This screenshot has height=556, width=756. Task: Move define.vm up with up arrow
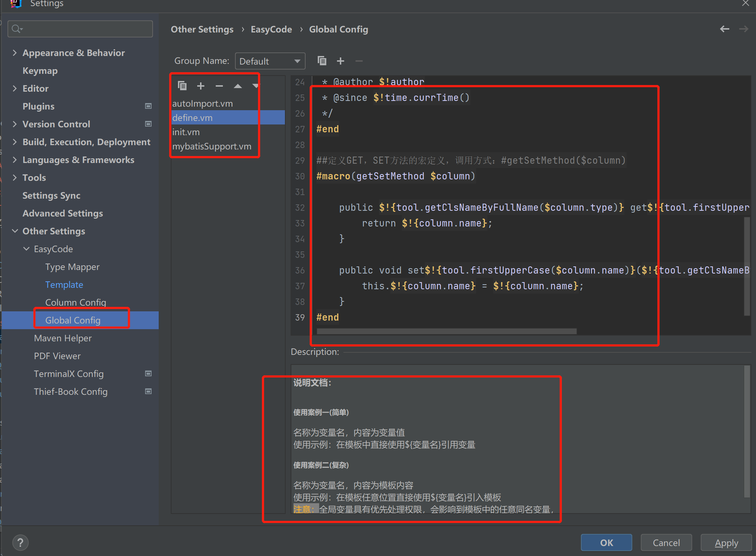[x=238, y=86]
